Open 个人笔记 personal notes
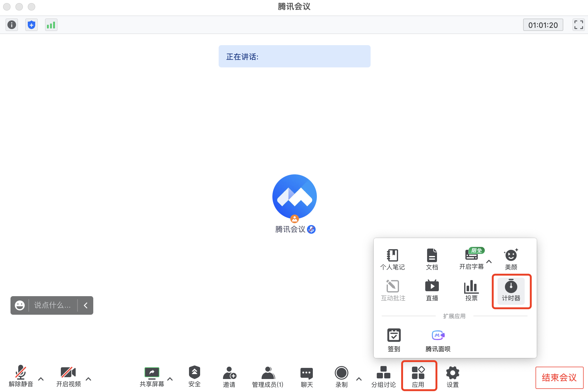The width and height of the screenshot is (588, 392). click(x=393, y=259)
